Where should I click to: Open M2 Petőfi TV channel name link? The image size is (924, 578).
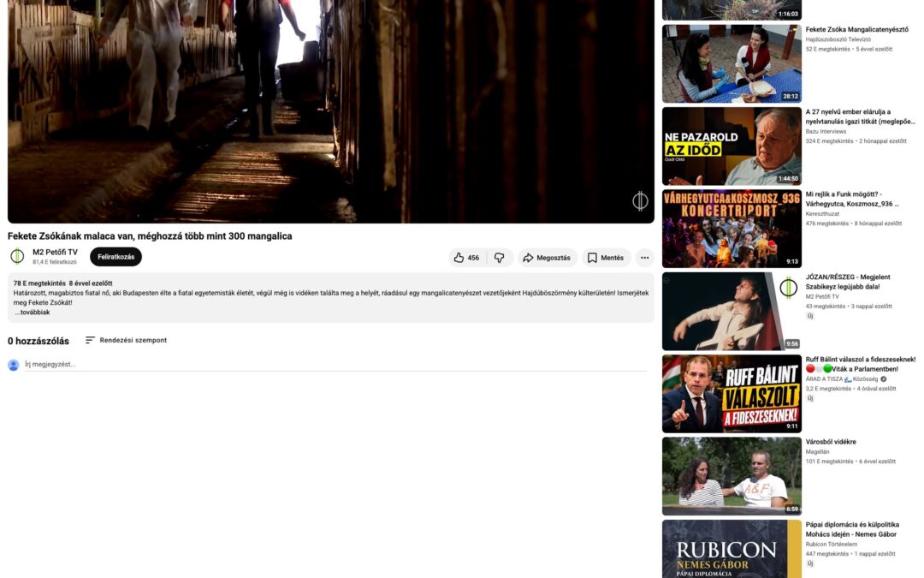(x=55, y=253)
